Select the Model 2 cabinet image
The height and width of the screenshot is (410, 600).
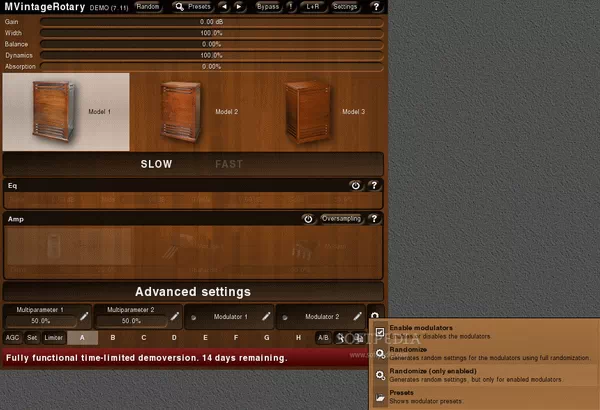[x=181, y=112]
